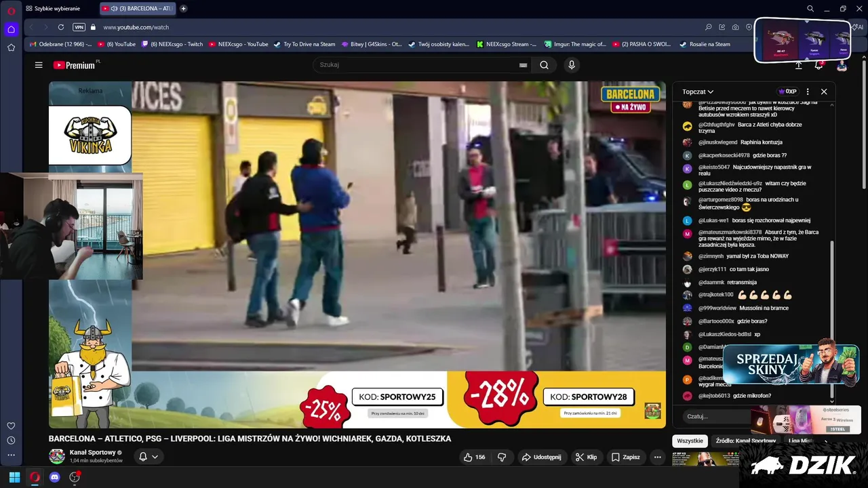Open the on-screen keyboard in search box
The image size is (868, 488).
click(x=523, y=65)
